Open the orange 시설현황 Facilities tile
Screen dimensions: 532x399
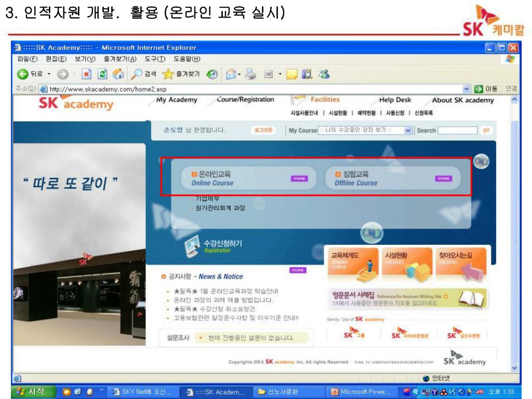[407, 265]
